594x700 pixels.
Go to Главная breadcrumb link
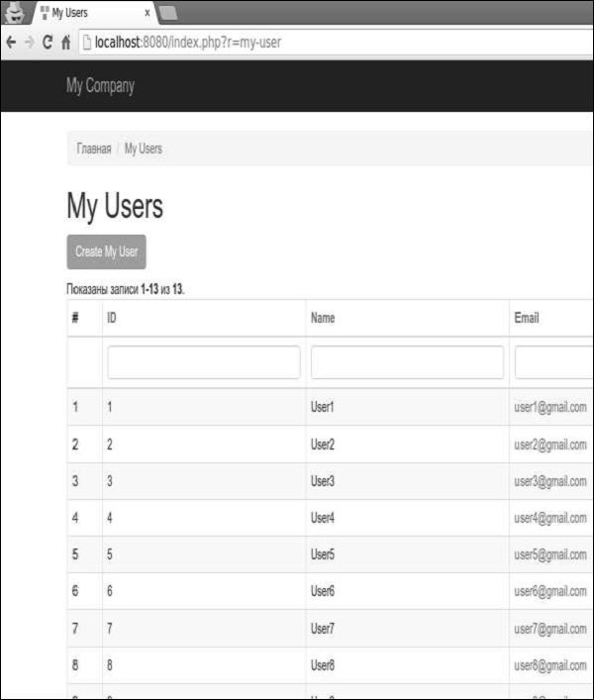pos(94,149)
